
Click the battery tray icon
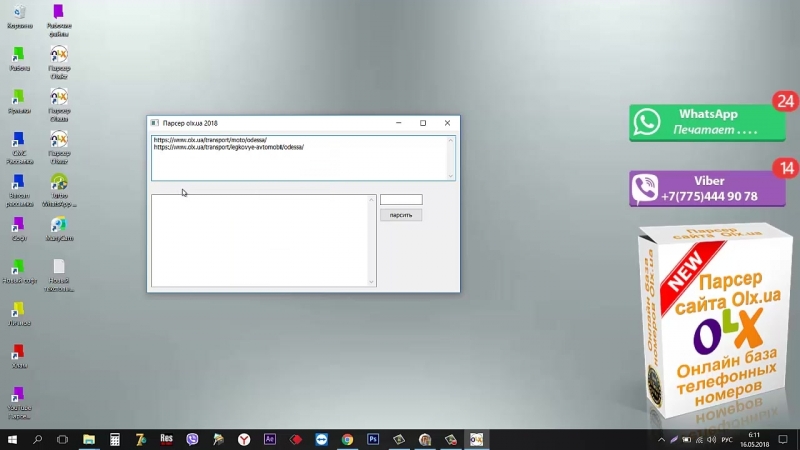pyautogui.click(x=687, y=440)
